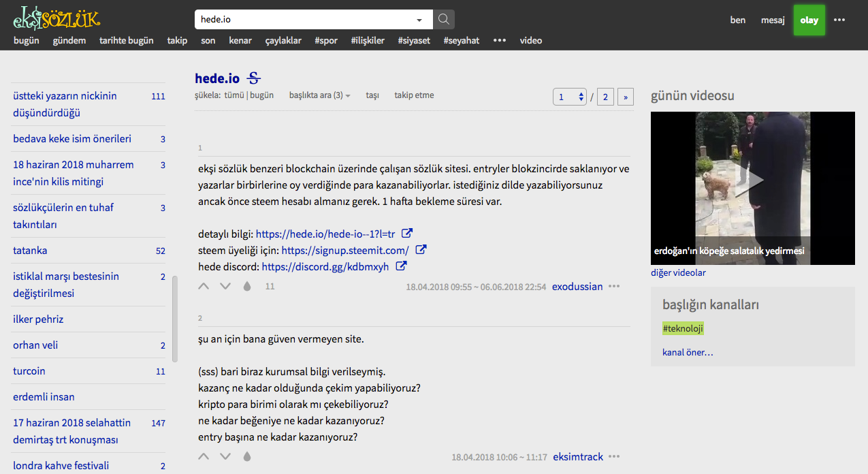
Task: Open the '#spor' channel
Action: (x=326, y=40)
